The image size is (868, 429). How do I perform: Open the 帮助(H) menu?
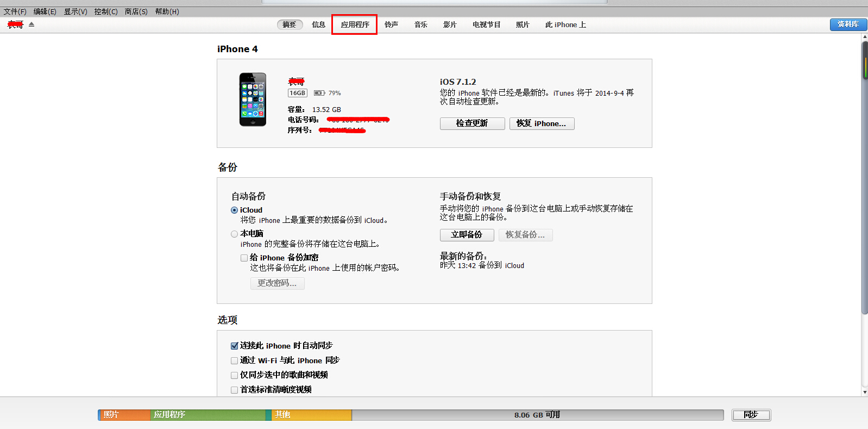pyautogui.click(x=167, y=11)
